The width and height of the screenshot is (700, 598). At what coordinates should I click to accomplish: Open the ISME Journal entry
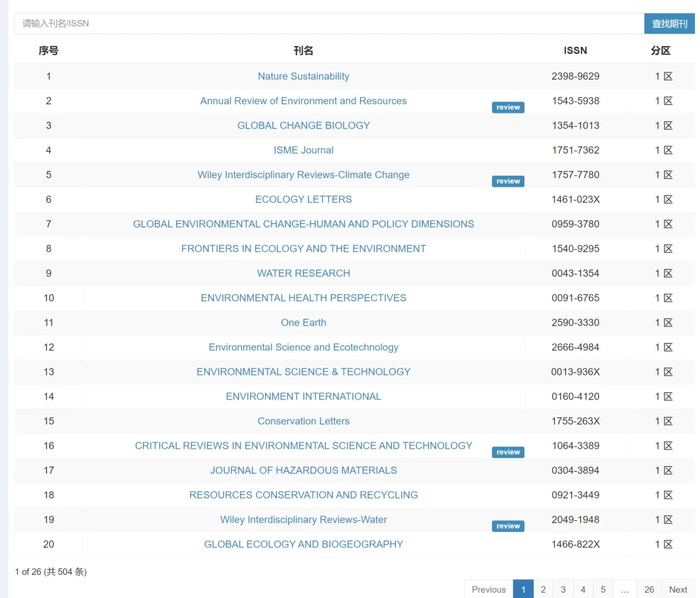pos(303,150)
